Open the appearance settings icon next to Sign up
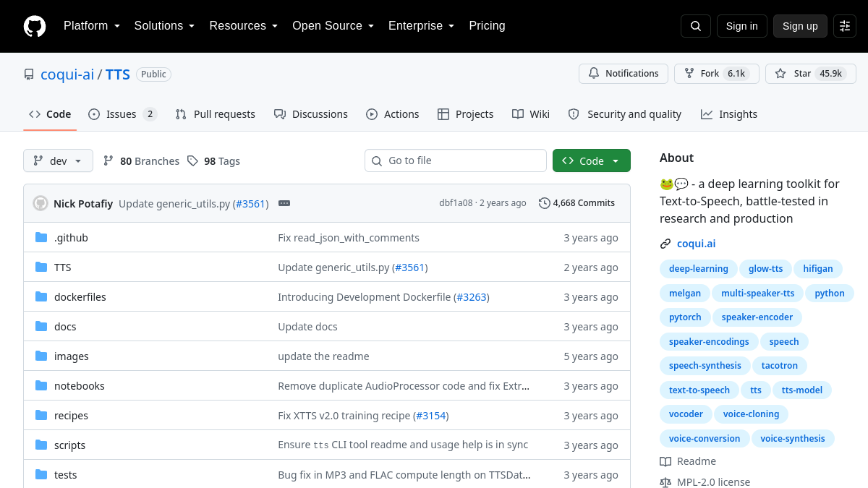 click(x=845, y=26)
